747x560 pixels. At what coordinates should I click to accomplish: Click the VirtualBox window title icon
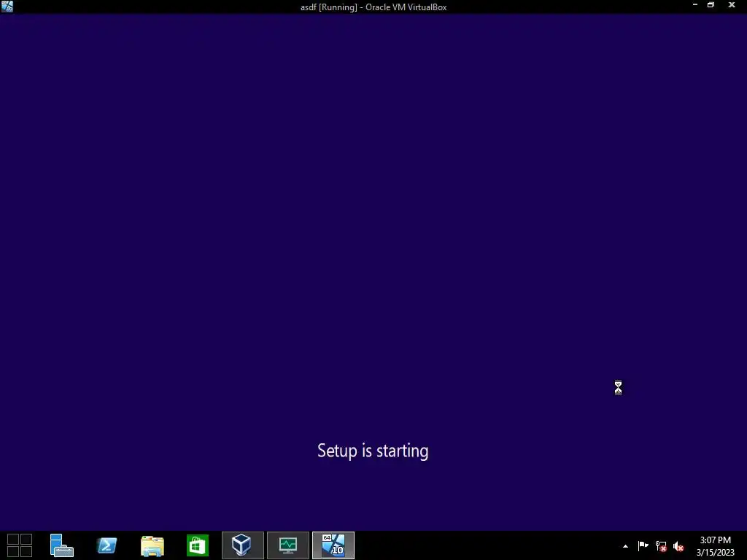pos(7,7)
